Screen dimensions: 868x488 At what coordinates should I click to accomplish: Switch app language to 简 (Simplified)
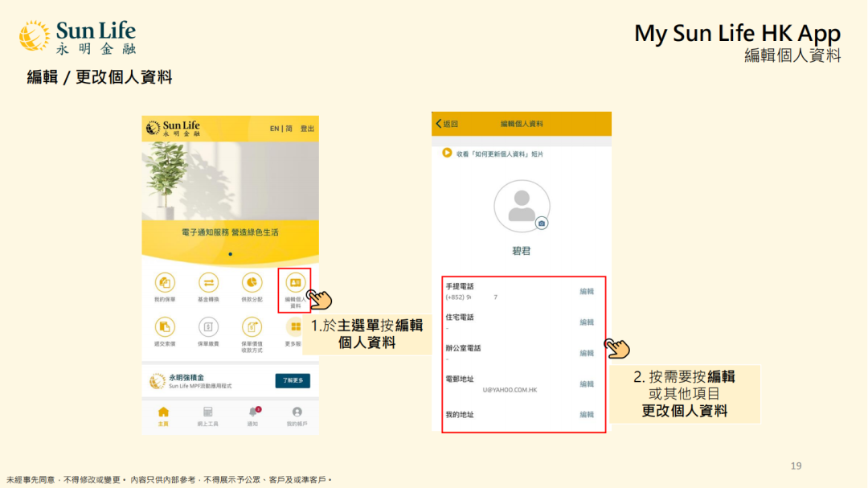(x=289, y=129)
